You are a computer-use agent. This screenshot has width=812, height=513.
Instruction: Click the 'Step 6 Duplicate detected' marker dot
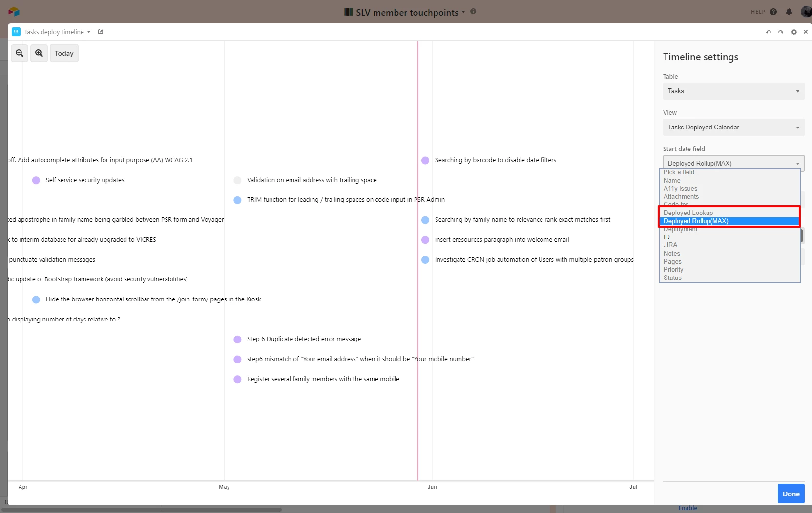[x=237, y=339]
